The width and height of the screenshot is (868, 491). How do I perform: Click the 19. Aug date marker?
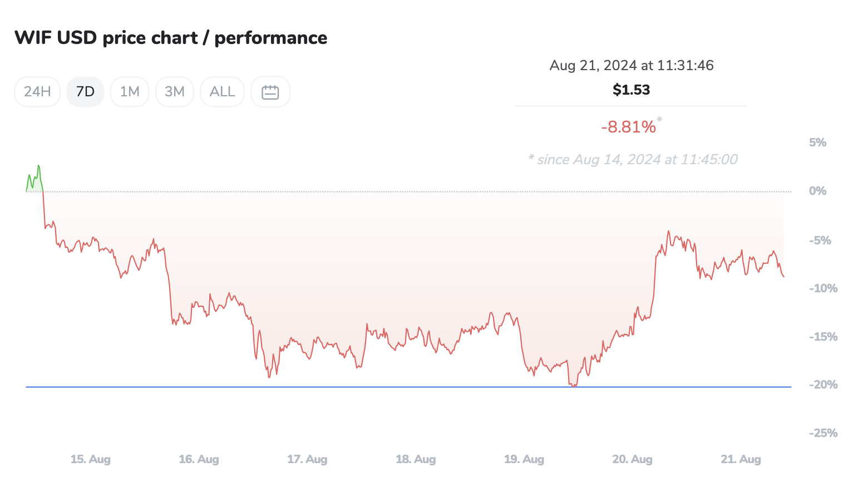click(524, 459)
